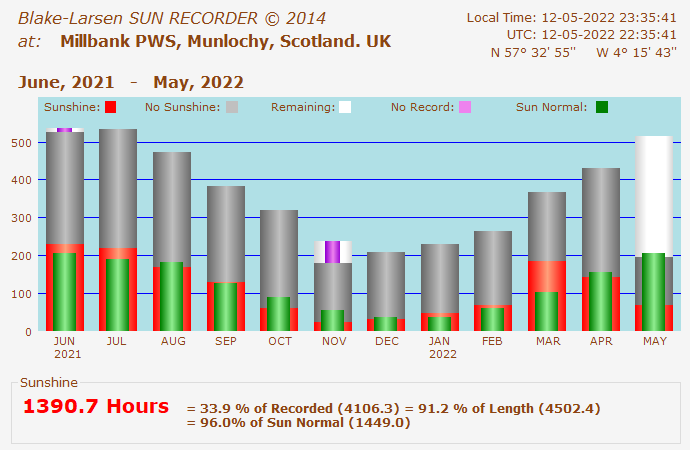Image resolution: width=690 pixels, height=450 pixels.
Task: Click the green sun normal bar for June
Action: pos(65,292)
